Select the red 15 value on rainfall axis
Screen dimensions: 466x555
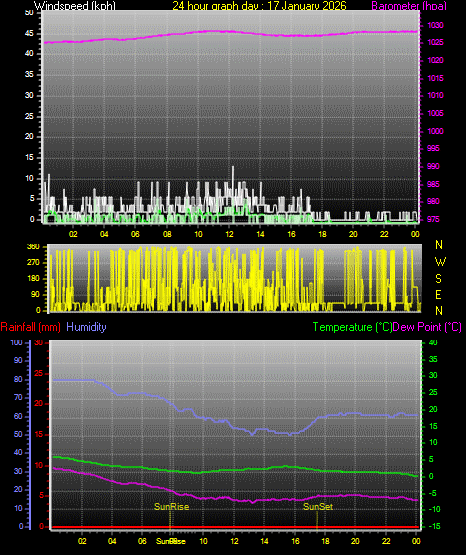38,434
